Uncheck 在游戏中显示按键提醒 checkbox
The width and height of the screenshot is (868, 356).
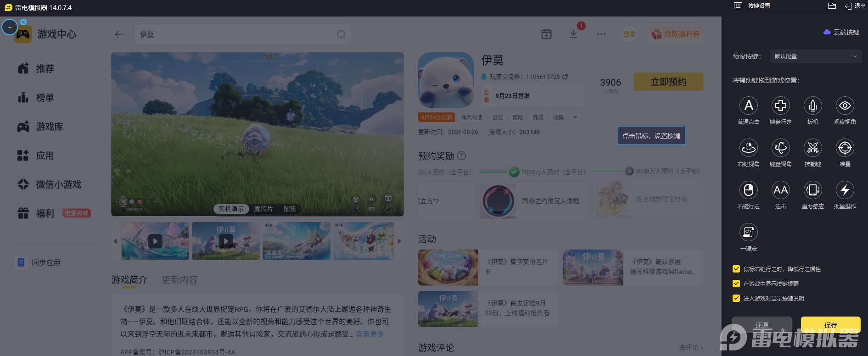pos(736,284)
